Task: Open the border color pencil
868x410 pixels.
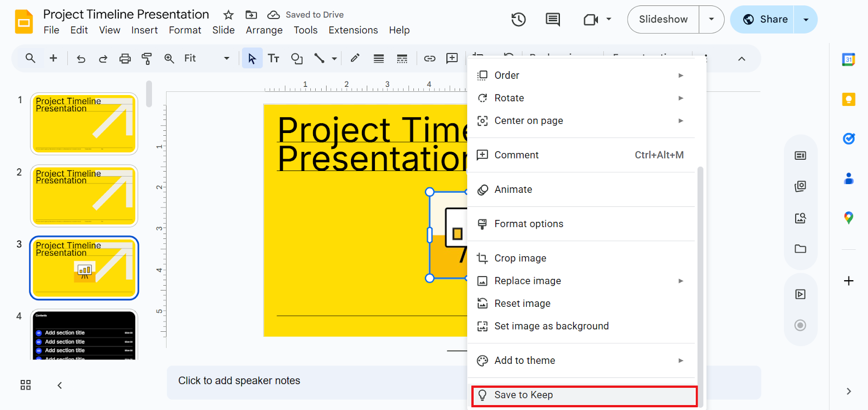Action: pos(355,58)
